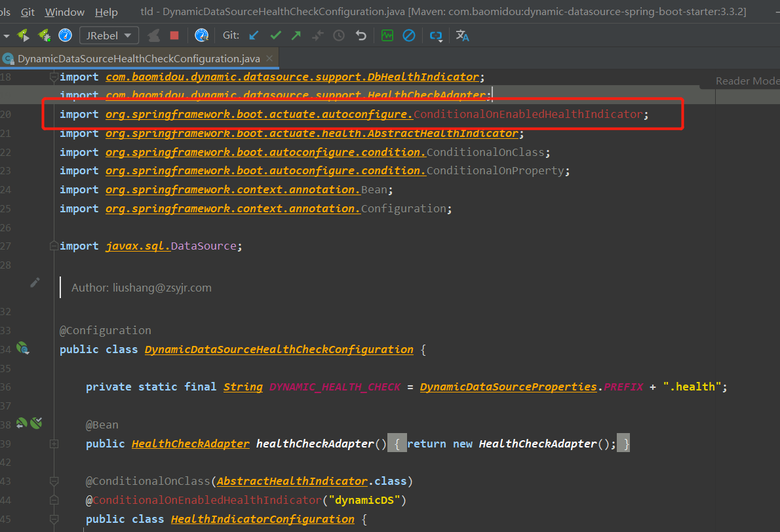
Task: Click the edit pencil icon in the gutter
Action: 35,282
